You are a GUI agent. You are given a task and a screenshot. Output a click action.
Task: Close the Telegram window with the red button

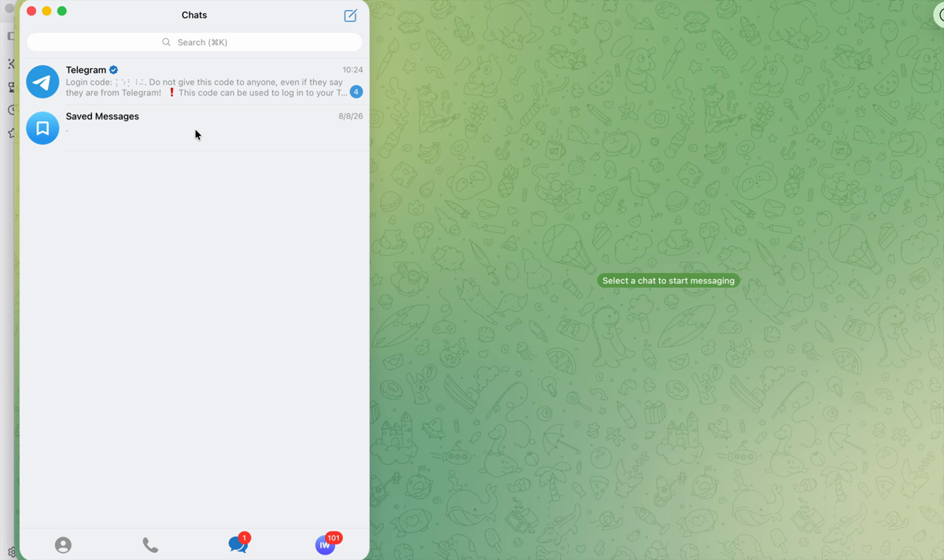[x=31, y=11]
